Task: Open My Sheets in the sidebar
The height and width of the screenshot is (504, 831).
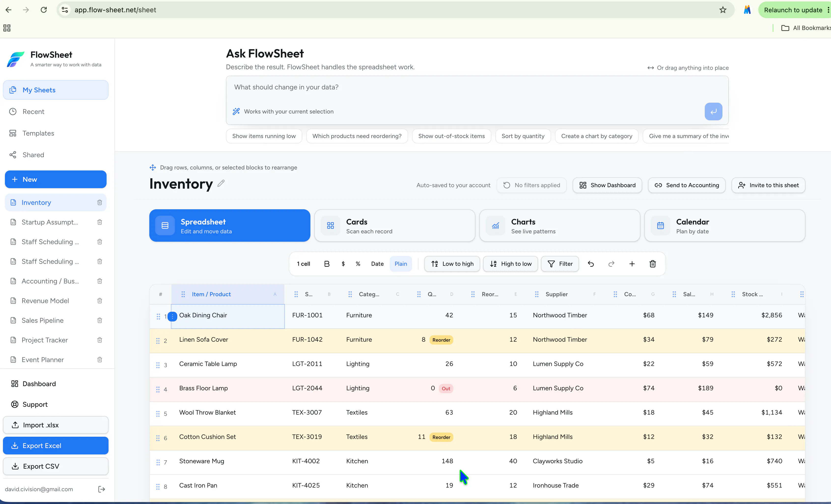Action: [56, 90]
